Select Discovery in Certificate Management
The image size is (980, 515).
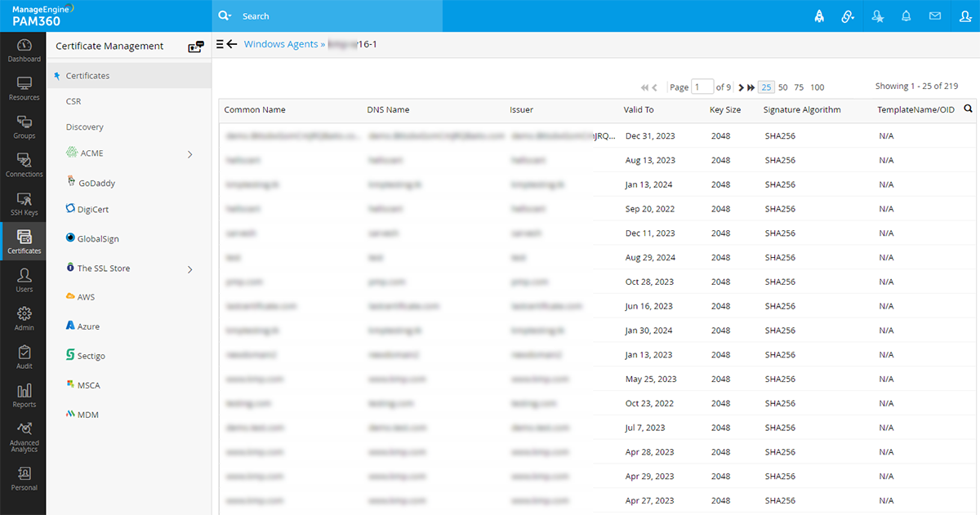(85, 127)
